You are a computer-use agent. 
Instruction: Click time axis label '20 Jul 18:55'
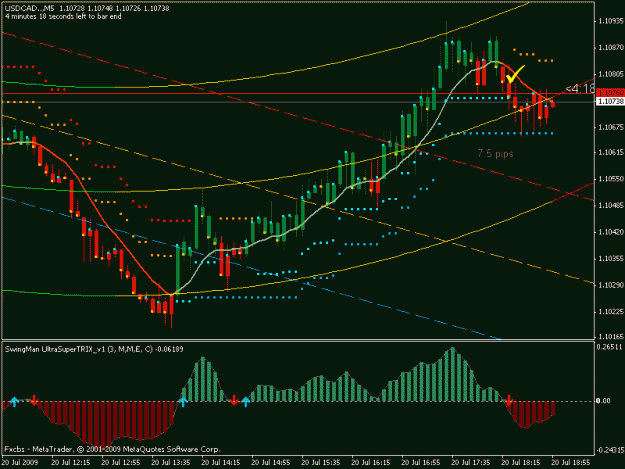571,463
